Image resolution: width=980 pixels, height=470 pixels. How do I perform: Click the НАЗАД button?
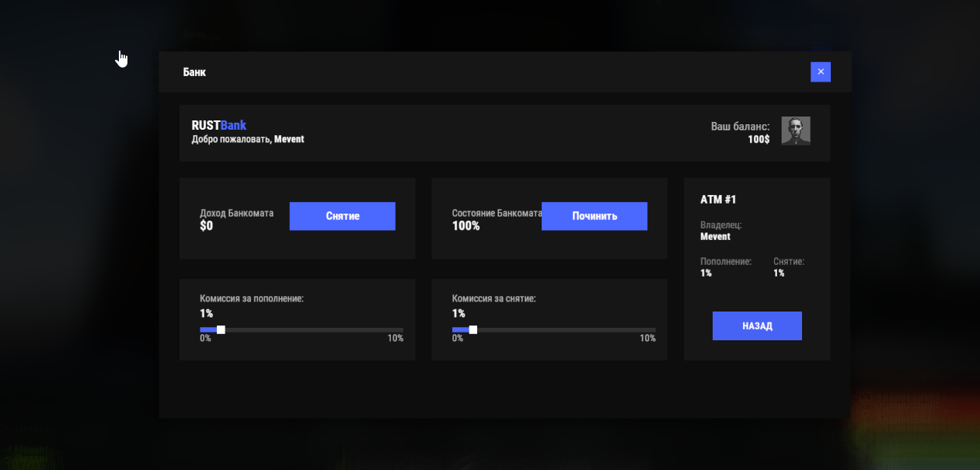tap(756, 326)
